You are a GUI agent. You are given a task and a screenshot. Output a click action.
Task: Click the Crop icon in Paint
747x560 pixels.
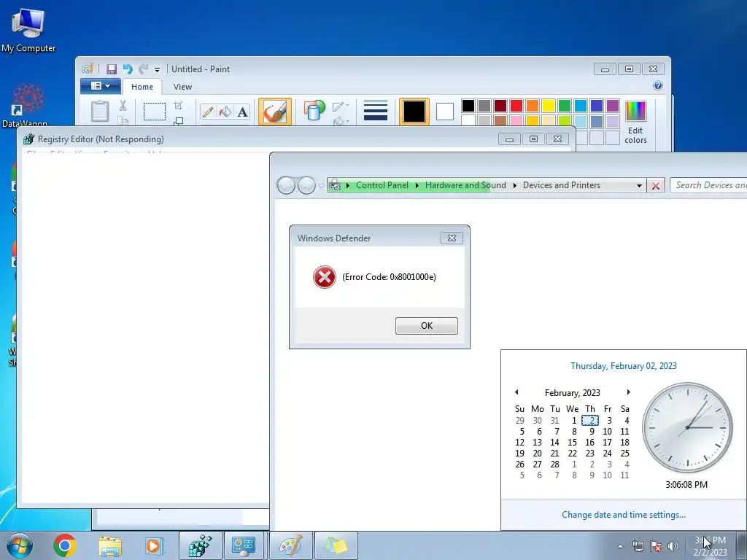pos(178,105)
